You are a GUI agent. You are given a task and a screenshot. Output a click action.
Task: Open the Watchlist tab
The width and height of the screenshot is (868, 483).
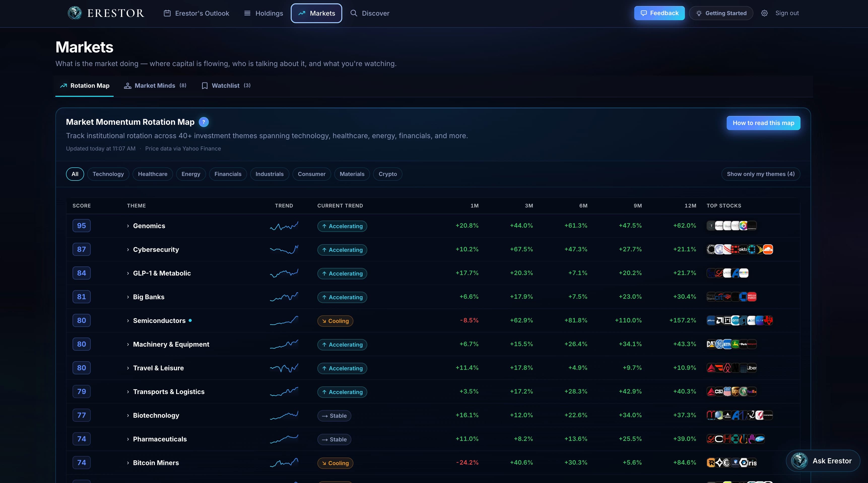click(x=226, y=86)
